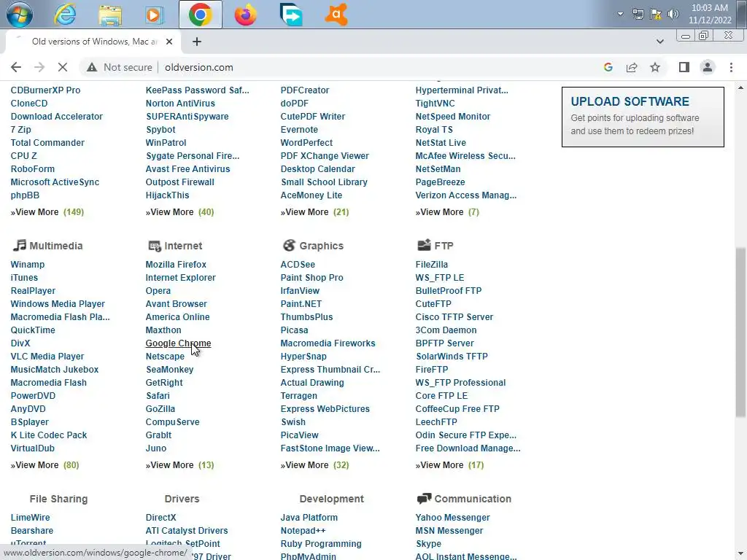Open the Yahoo Messenger link
Viewport: 747px width, 560px height.
coord(452,518)
